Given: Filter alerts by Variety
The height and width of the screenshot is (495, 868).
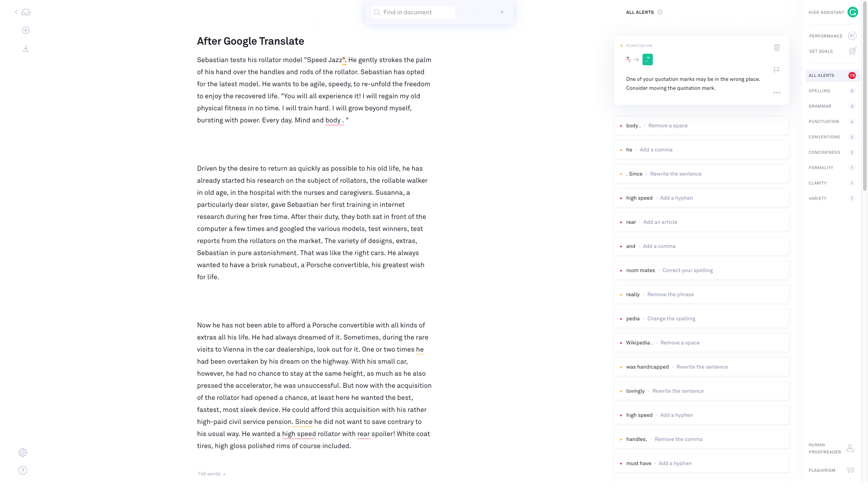Looking at the screenshot, I should pyautogui.click(x=832, y=198).
